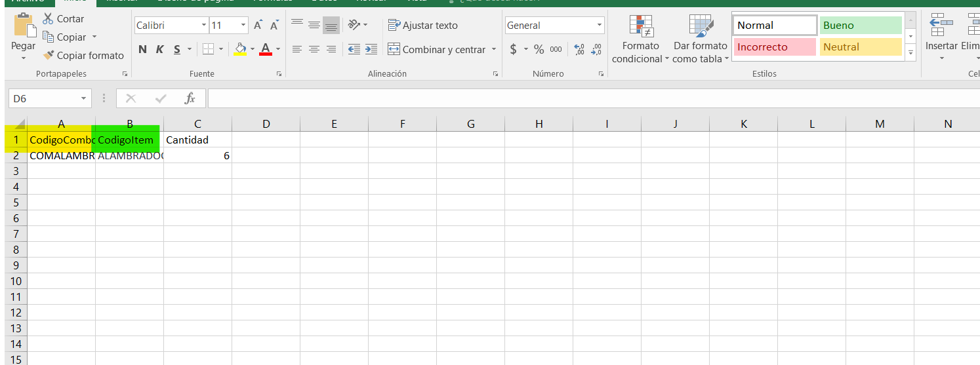Image resolution: width=980 pixels, height=365 pixels.
Task: Toggle bold N formatting
Action: (142, 49)
